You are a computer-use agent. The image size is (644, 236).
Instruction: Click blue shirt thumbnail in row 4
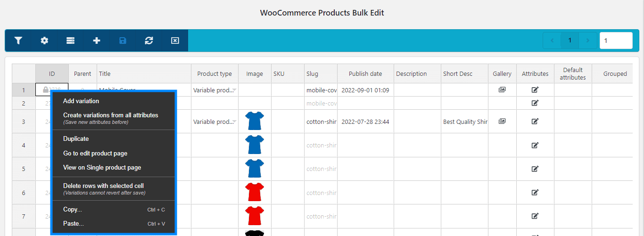click(255, 145)
